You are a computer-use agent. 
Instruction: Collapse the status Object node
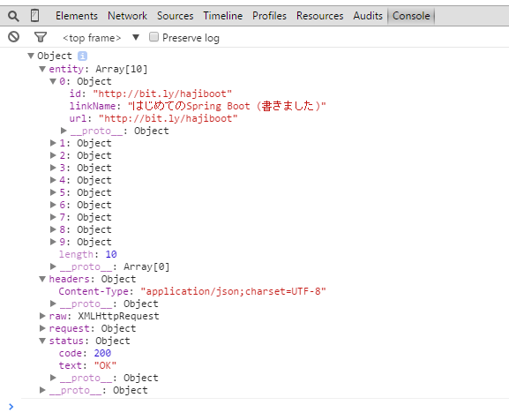(x=42, y=341)
